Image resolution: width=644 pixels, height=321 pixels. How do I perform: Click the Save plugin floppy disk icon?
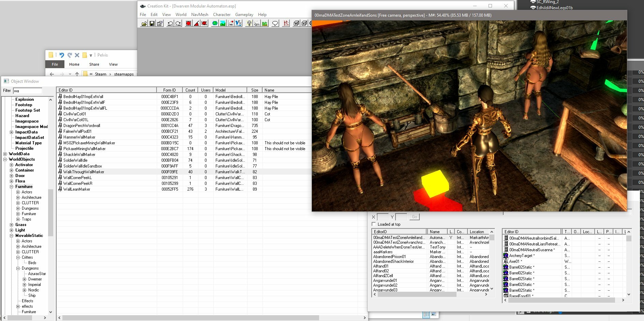tap(152, 23)
